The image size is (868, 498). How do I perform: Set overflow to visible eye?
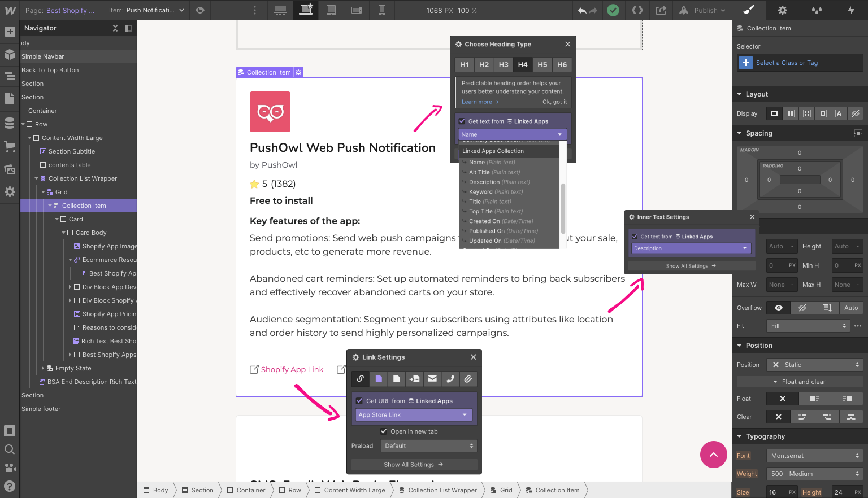pos(779,308)
